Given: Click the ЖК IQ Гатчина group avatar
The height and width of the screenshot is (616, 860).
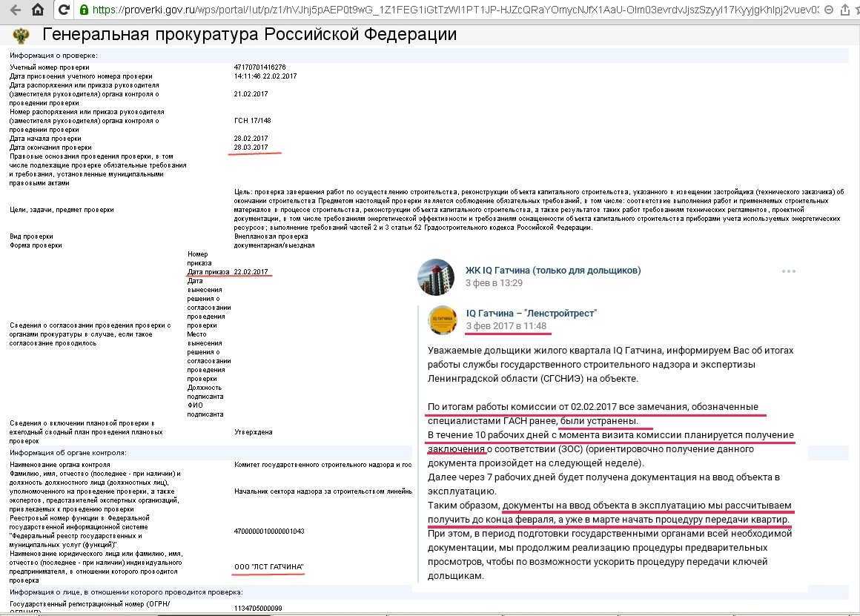Looking at the screenshot, I should [436, 277].
